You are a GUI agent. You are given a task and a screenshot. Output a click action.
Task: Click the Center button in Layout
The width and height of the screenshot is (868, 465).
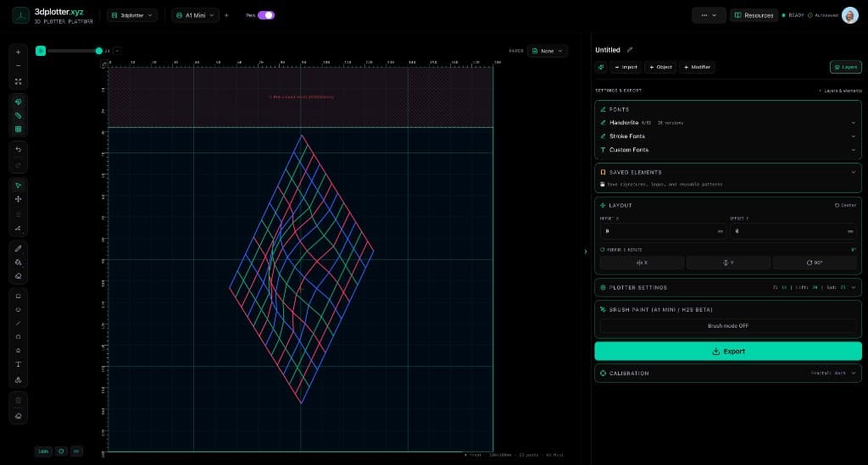tap(845, 205)
